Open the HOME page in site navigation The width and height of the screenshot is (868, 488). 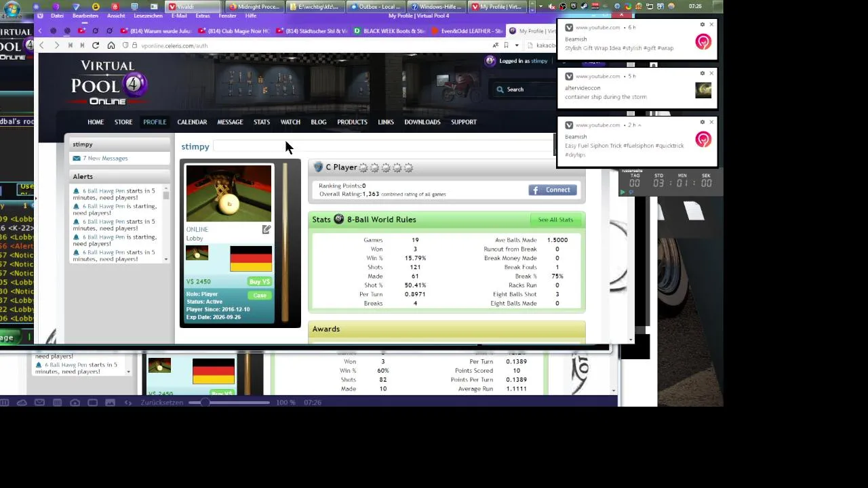coord(96,122)
